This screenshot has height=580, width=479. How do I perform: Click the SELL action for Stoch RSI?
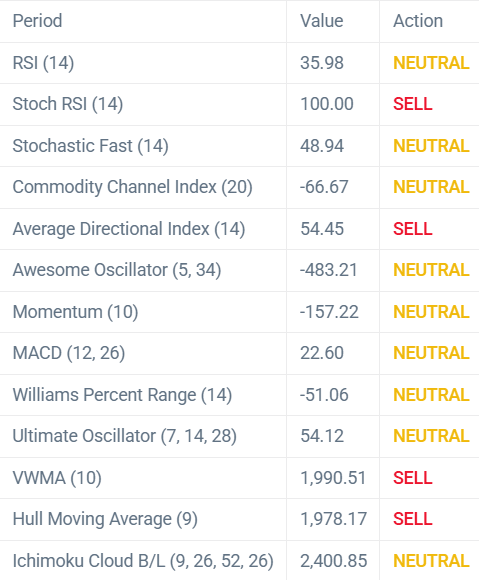tap(413, 104)
